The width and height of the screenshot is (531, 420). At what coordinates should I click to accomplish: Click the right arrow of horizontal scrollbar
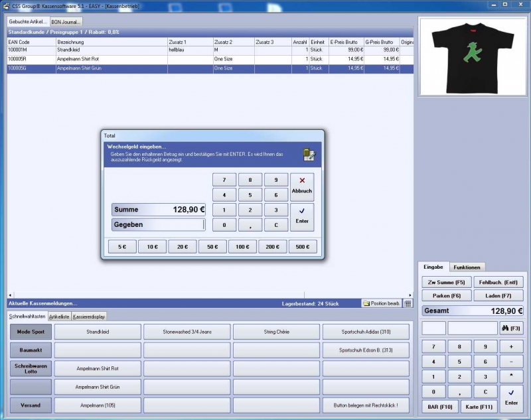pyautogui.click(x=410, y=295)
